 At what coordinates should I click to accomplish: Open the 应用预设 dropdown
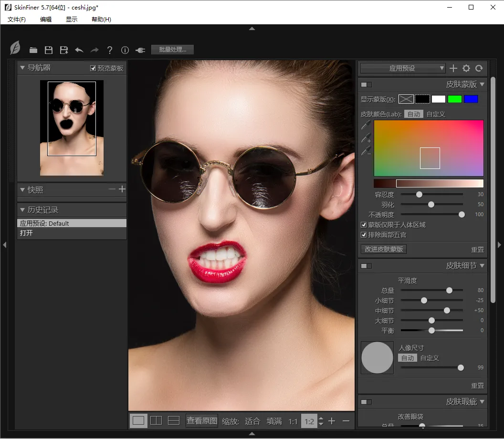[x=402, y=68]
